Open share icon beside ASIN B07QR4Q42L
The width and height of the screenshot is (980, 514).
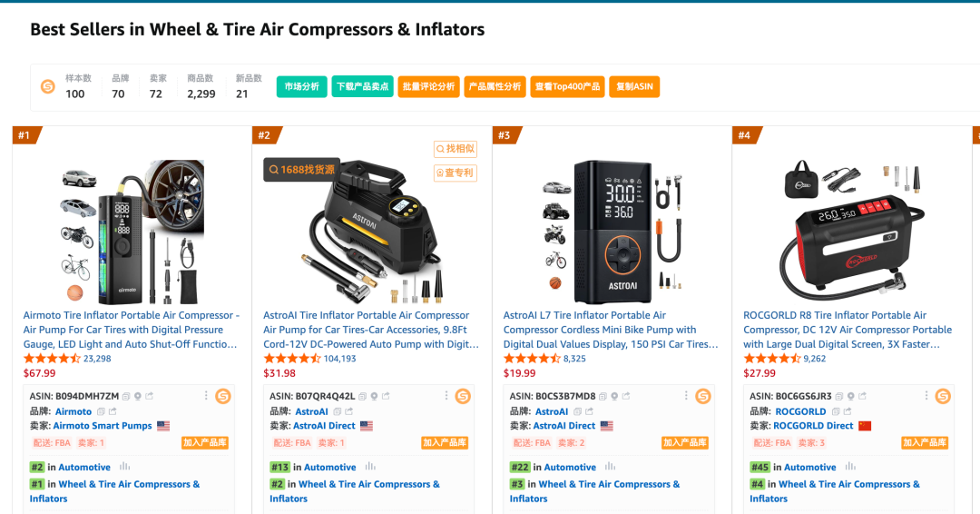[387, 396]
